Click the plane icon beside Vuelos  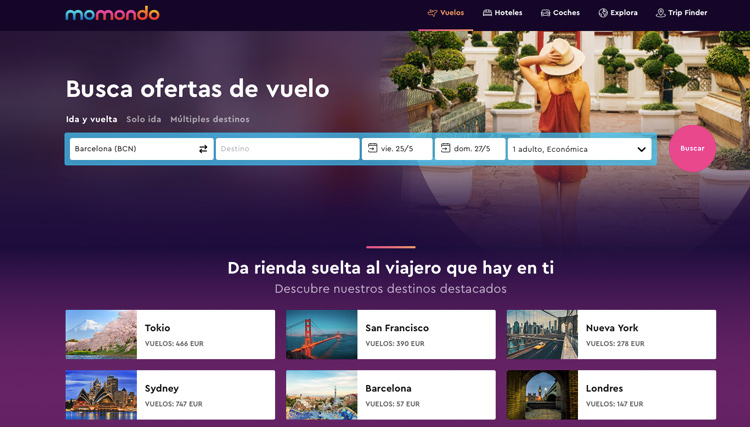tap(432, 13)
